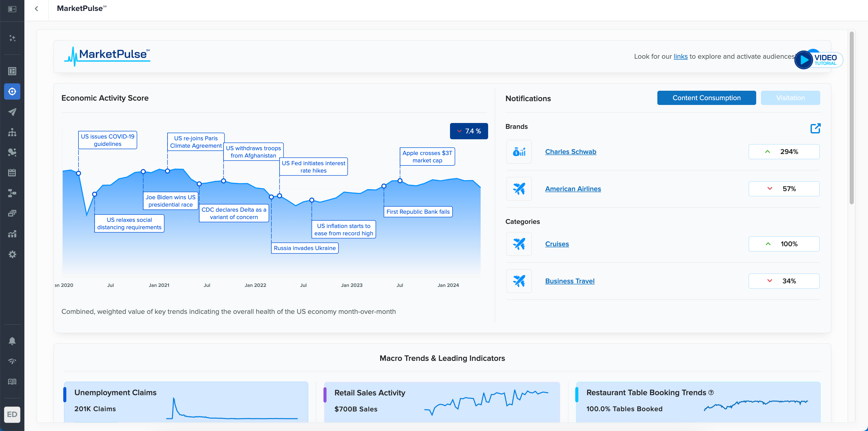Open the notifications bell icon

pos(12,341)
